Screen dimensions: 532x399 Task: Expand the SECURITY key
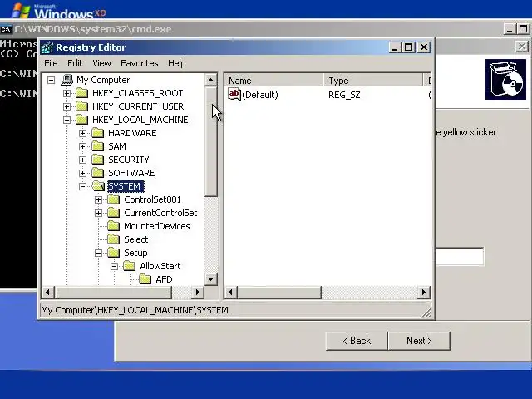82,160
